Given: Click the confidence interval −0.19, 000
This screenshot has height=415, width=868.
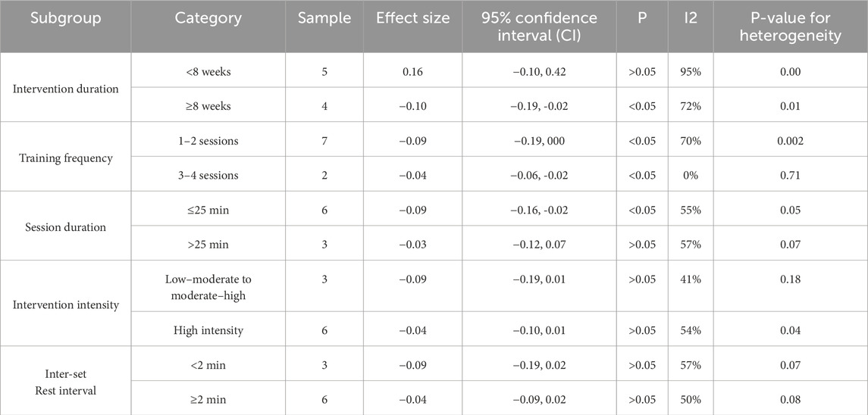Looking at the screenshot, I should pos(539,141).
